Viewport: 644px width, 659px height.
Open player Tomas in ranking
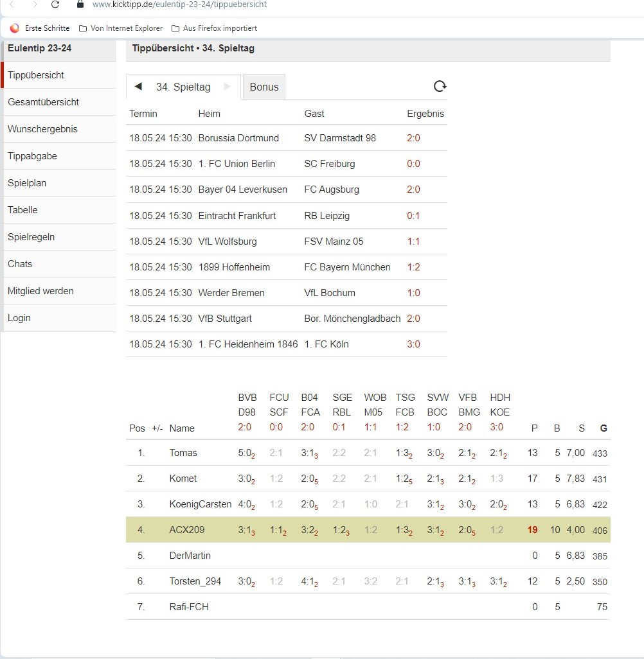pos(183,453)
